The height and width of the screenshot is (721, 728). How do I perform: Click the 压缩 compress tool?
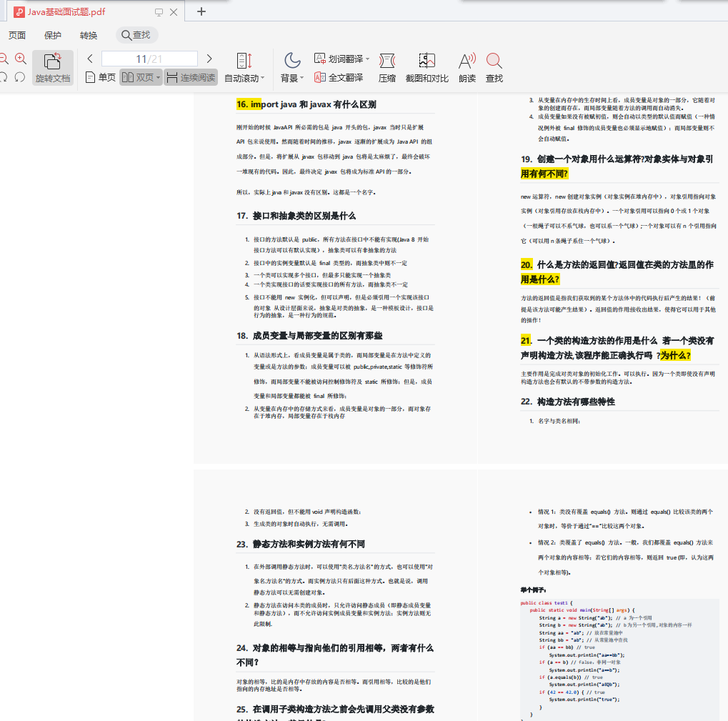(x=387, y=68)
